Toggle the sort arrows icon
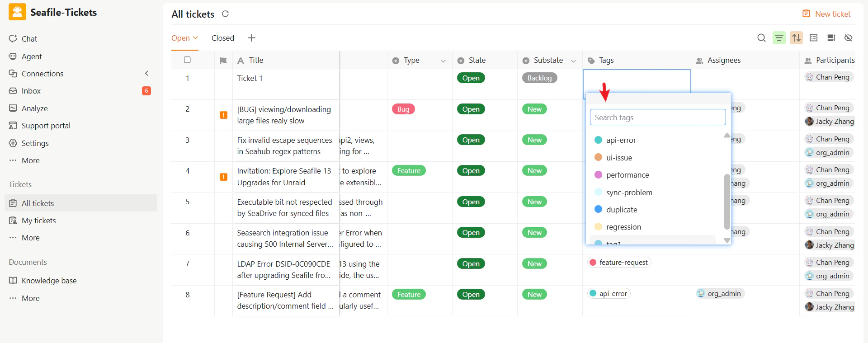Viewport: 868px width, 343px height. 797,38
